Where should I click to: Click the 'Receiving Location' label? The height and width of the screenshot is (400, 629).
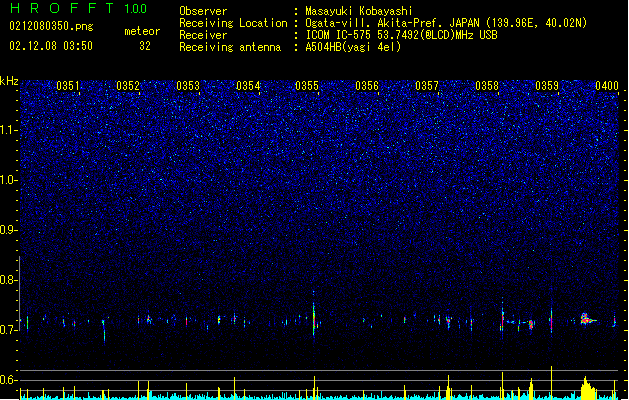pyautogui.click(x=233, y=23)
